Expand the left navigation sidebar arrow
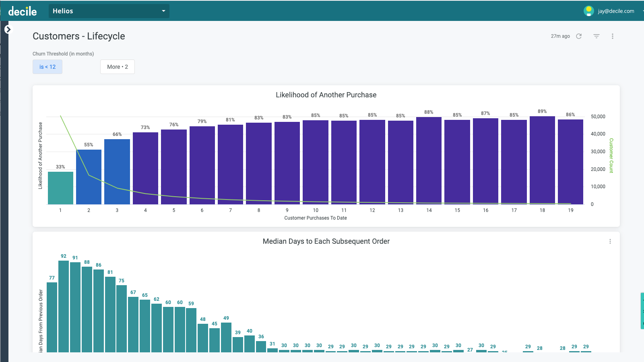 click(x=8, y=29)
